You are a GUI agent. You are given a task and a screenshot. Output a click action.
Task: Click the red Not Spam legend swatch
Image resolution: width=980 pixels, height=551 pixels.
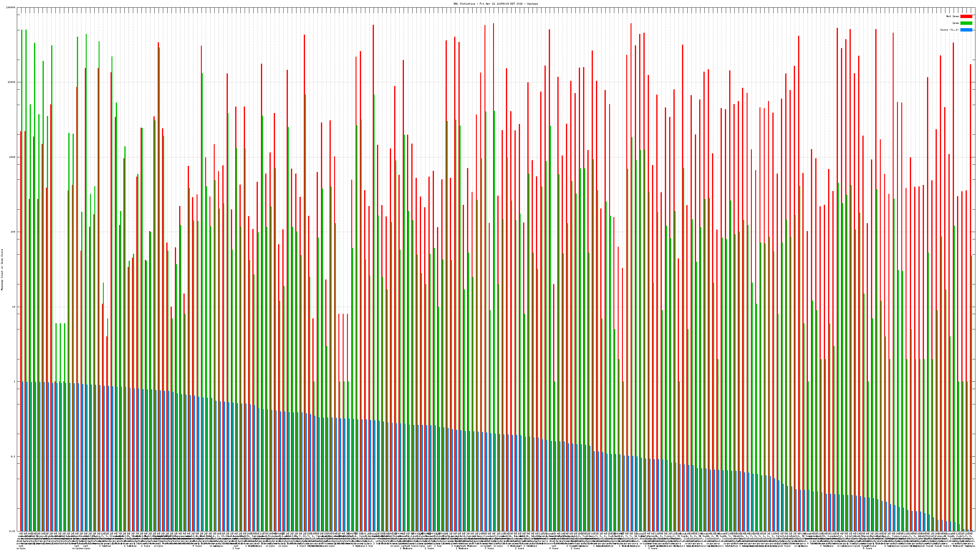[x=966, y=16]
